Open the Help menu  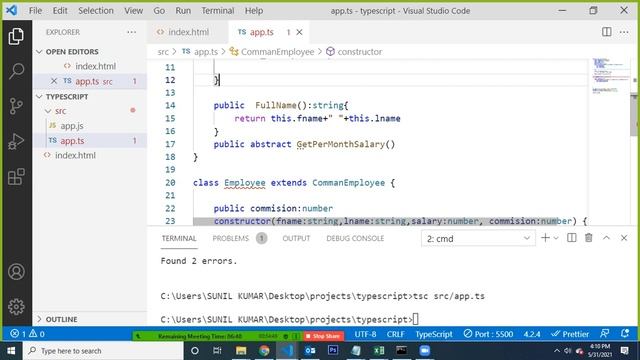coord(253,11)
